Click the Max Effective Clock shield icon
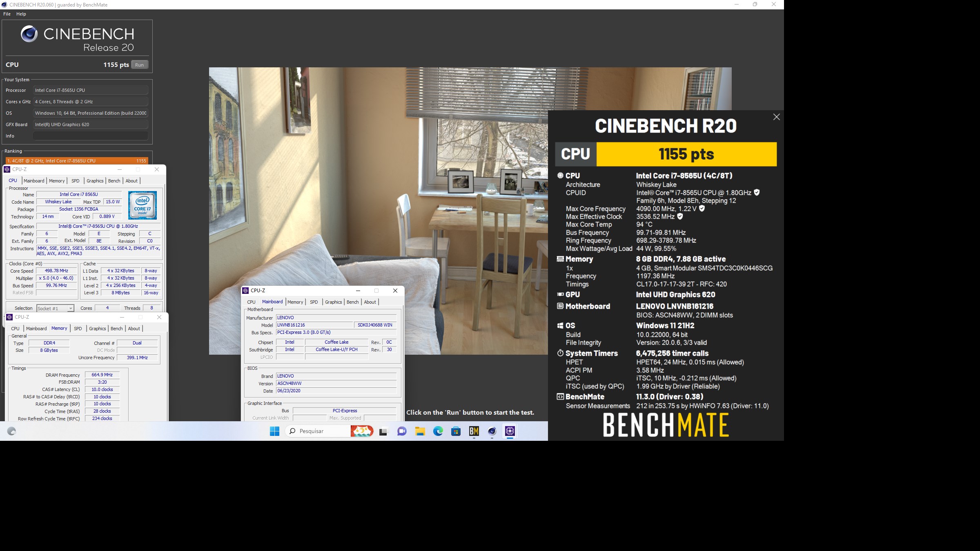The image size is (980, 551). click(680, 216)
